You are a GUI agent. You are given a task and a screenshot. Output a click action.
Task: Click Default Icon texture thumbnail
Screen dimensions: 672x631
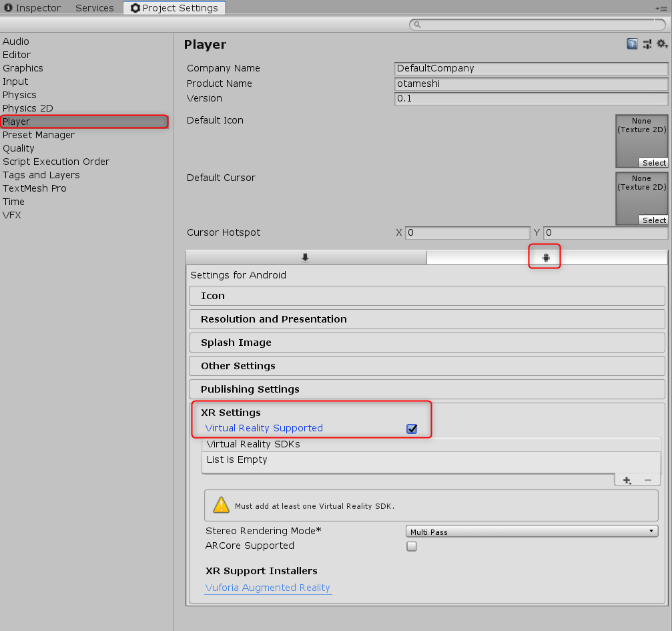click(641, 141)
